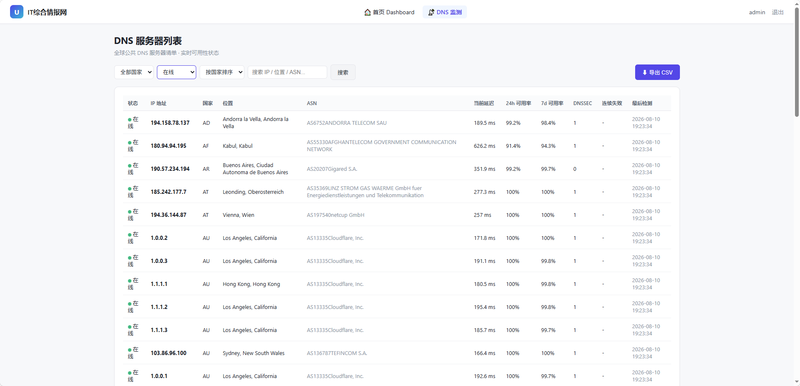Click ASN AS136787TEFINCOM S.A.

point(337,353)
